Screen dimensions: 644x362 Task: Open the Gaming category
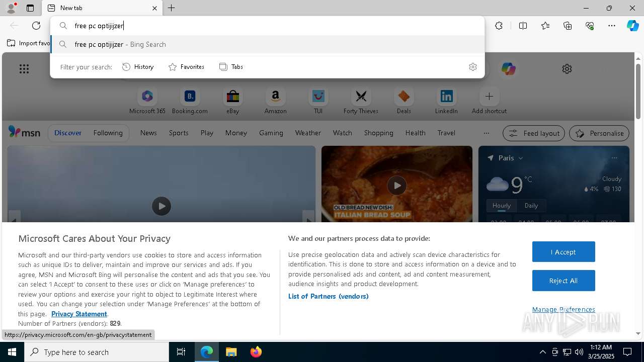(x=271, y=133)
